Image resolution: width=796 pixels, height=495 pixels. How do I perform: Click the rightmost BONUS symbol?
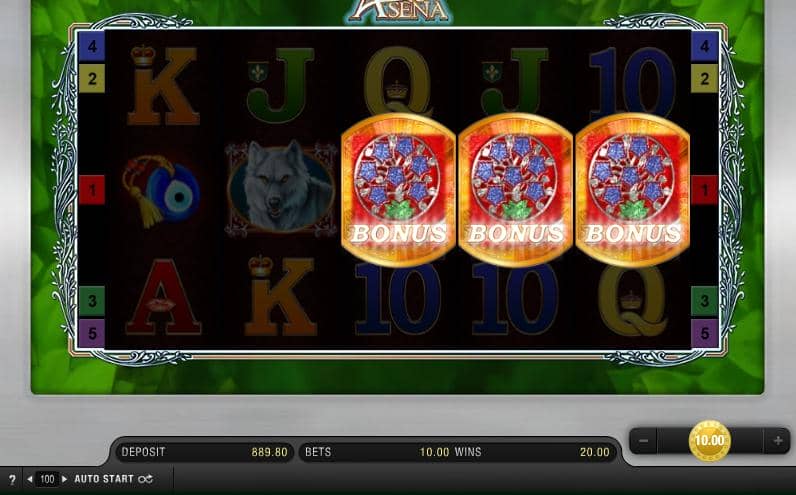(x=632, y=189)
